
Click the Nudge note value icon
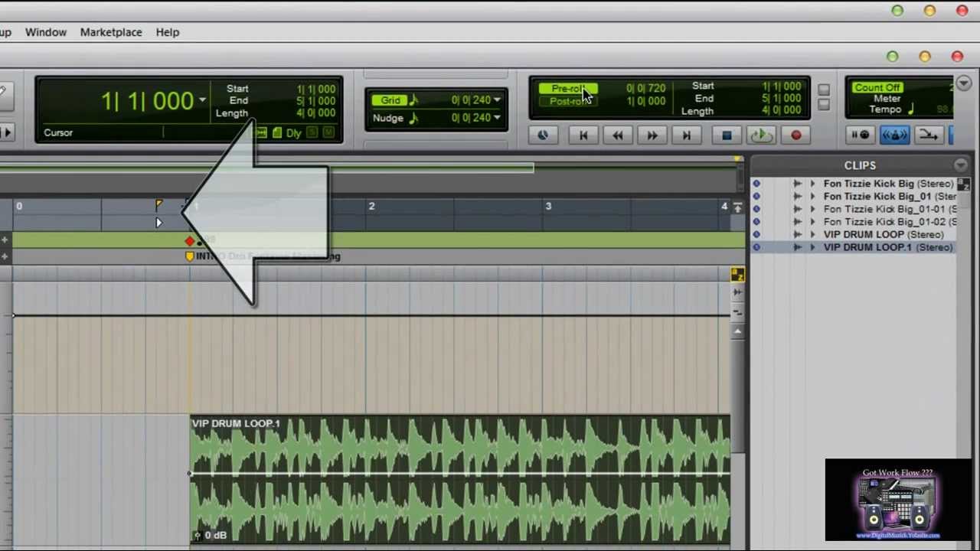tap(413, 118)
